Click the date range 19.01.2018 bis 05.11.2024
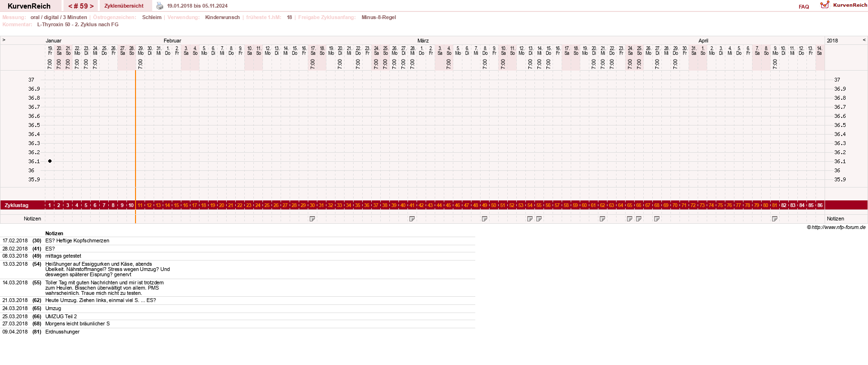 pos(197,6)
